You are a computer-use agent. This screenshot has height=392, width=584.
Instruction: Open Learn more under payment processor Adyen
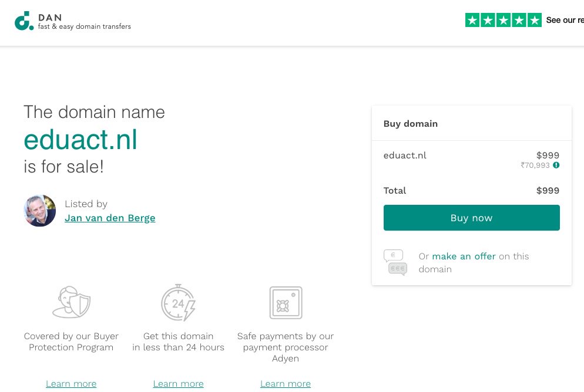[286, 383]
